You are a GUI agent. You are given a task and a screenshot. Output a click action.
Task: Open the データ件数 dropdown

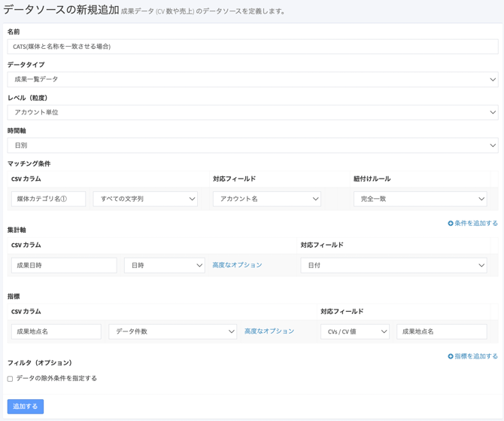(172, 331)
